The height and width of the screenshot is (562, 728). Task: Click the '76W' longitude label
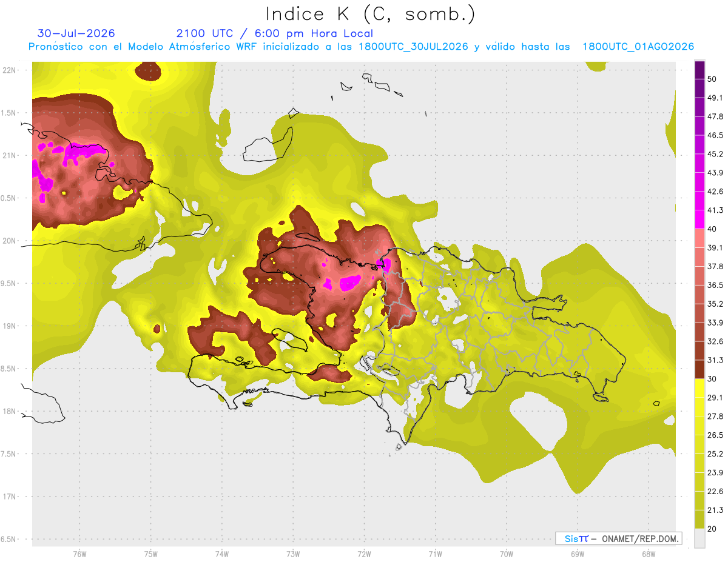tap(79, 554)
